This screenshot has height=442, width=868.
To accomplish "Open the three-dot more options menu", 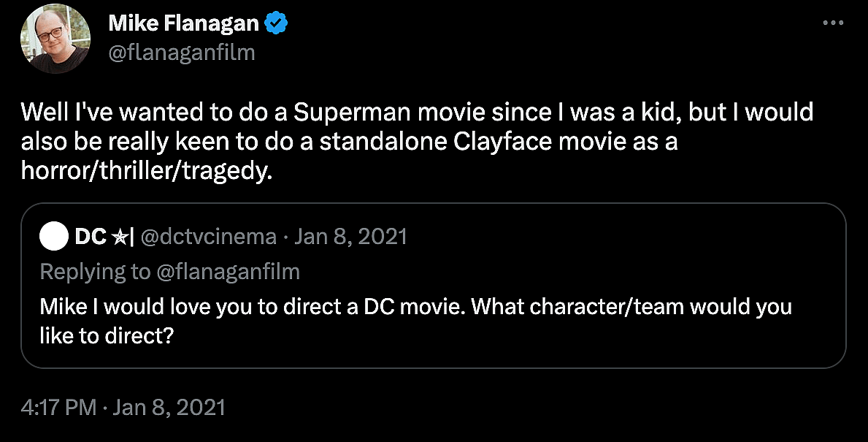I will (x=832, y=23).
